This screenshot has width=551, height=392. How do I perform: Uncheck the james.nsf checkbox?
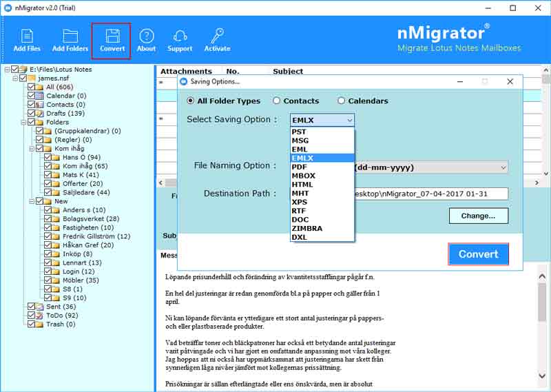point(23,78)
